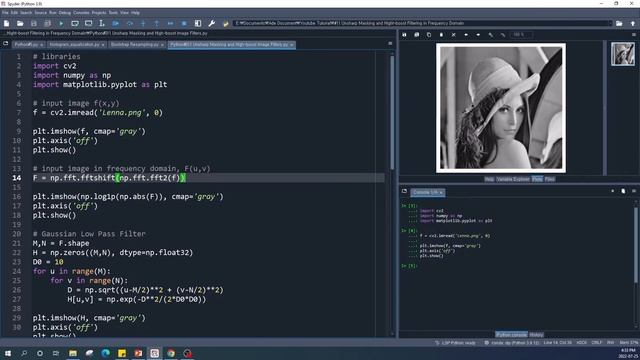
Task: Save the current file
Action: 34,24
